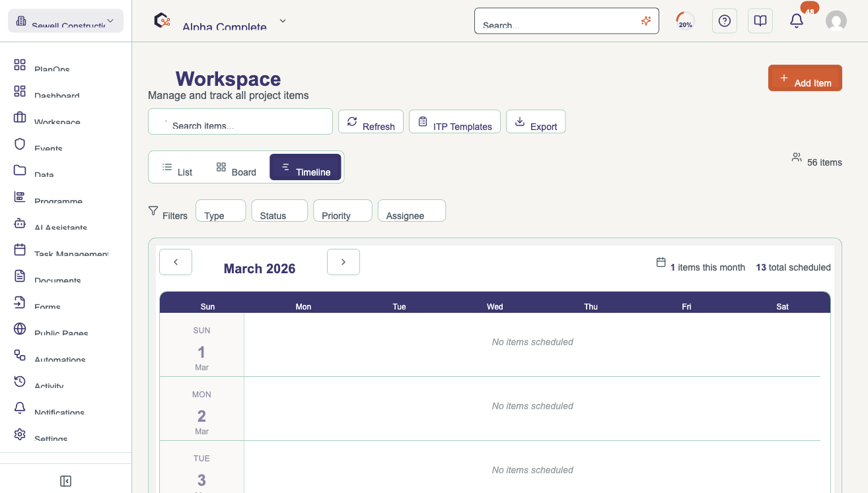Click the Add Item button
The height and width of the screenshot is (493, 868).
click(x=805, y=78)
